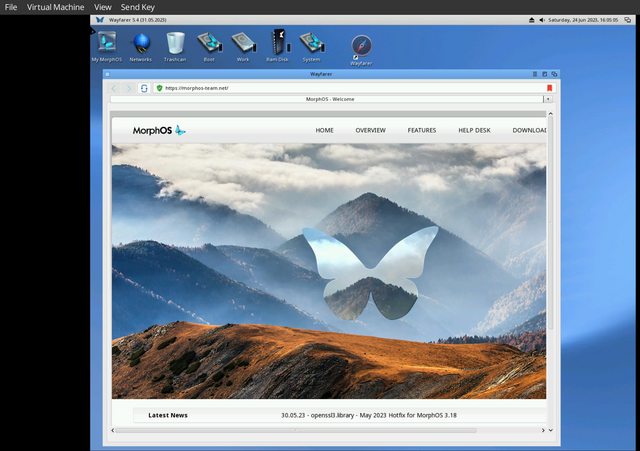Open the View menu
The height and width of the screenshot is (451, 640).
coord(102,7)
